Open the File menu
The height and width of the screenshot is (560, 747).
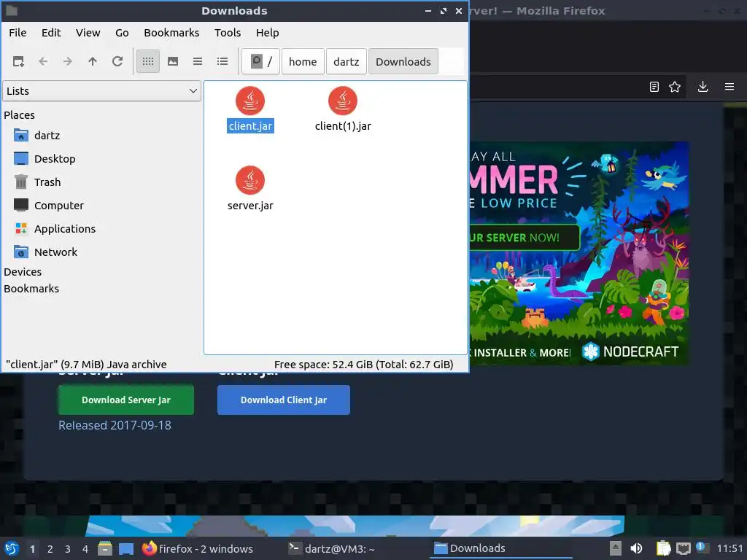[18, 33]
